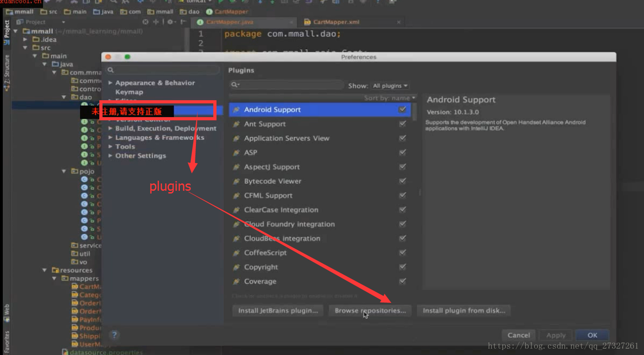This screenshot has width=644, height=355.
Task: Click the Plugins search input field
Action: tap(287, 85)
